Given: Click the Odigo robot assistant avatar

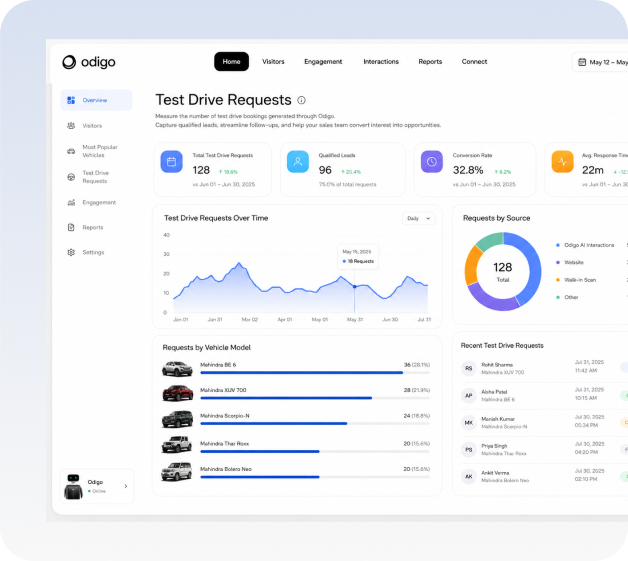Looking at the screenshot, I should (x=73, y=487).
